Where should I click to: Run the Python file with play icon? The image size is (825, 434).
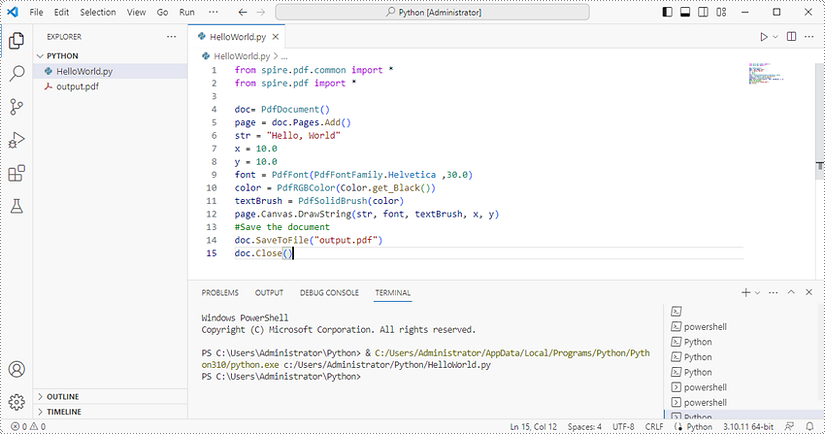[x=763, y=37]
